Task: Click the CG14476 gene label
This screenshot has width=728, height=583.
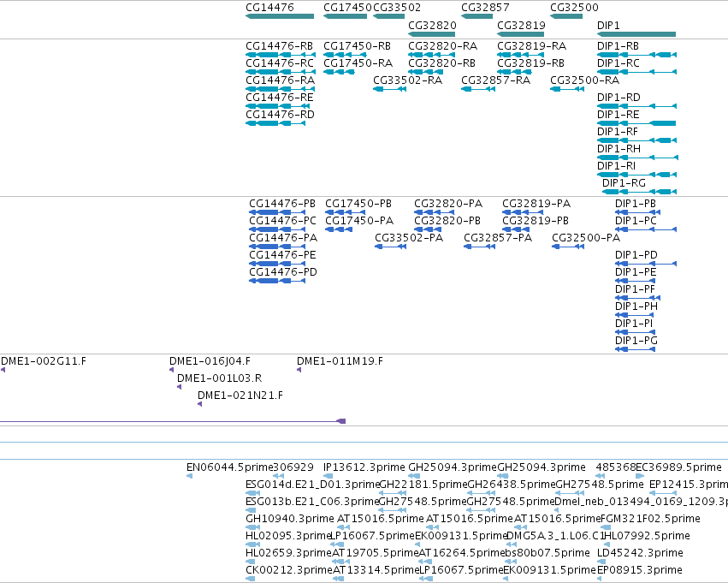Action: point(269,8)
